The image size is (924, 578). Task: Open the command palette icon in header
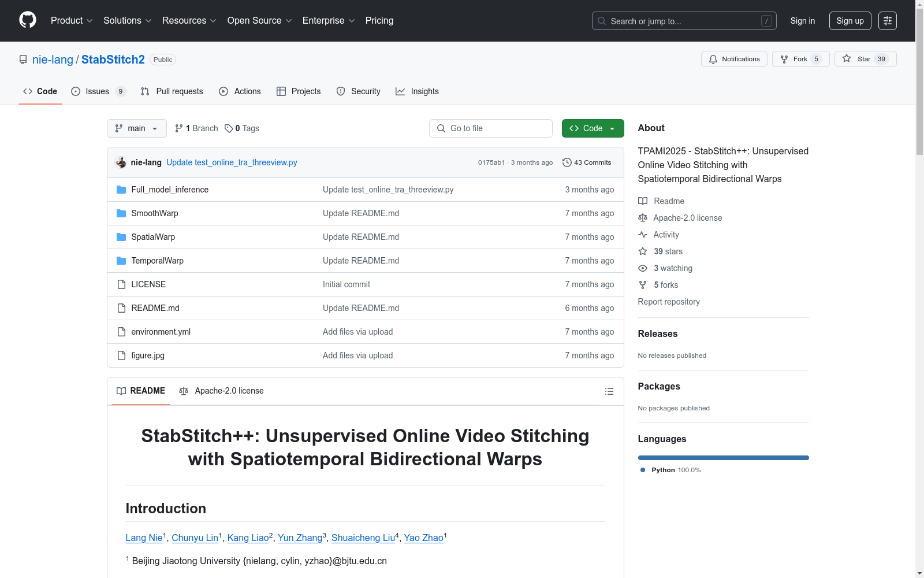[887, 21]
